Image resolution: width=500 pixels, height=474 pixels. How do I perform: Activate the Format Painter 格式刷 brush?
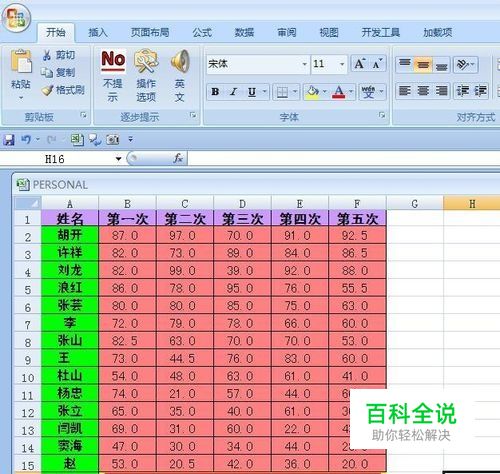pyautogui.click(x=47, y=90)
